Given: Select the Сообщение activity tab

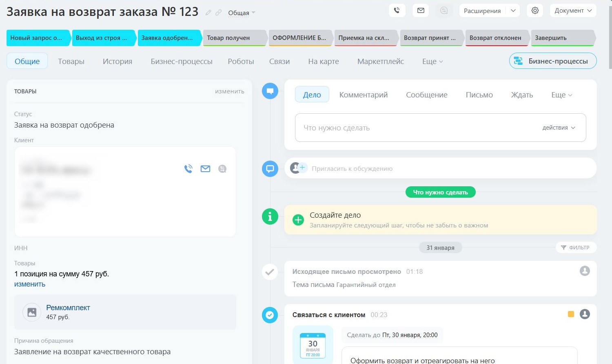Looking at the screenshot, I should [427, 95].
